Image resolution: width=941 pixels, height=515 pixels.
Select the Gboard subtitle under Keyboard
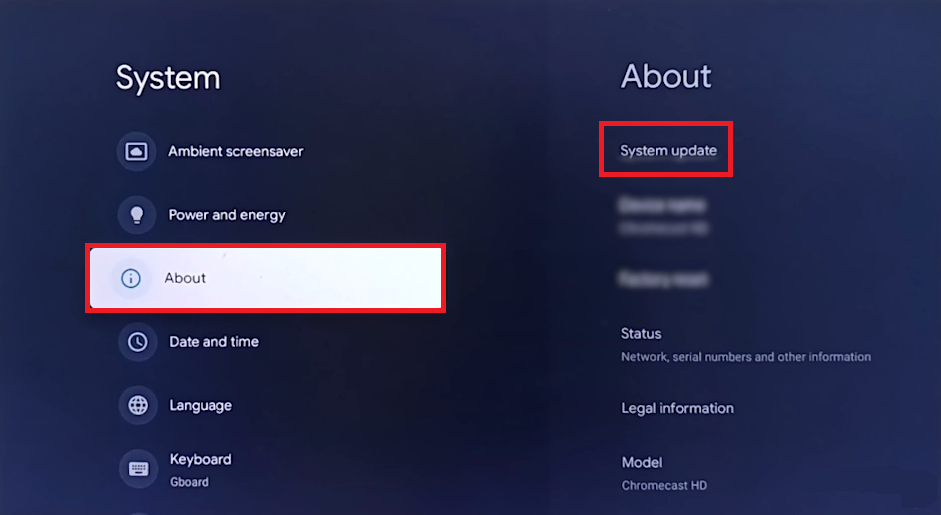pos(189,482)
